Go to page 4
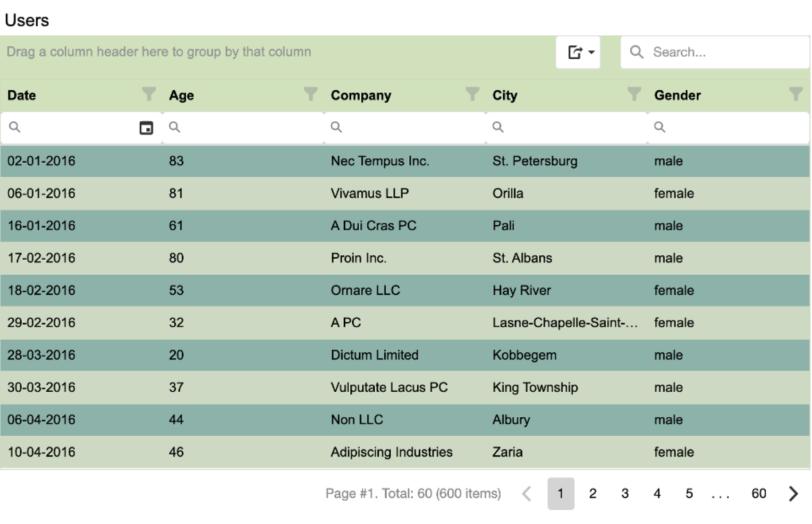 coord(657,494)
